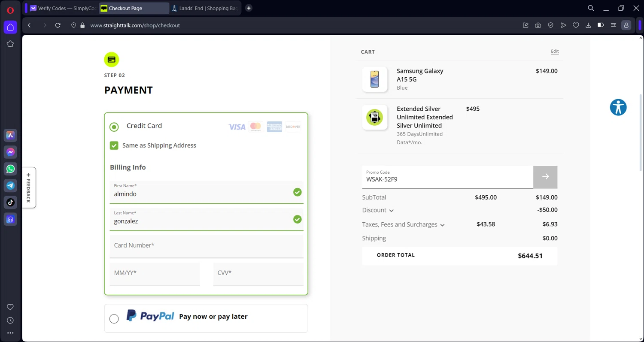Screen dimensions: 644x342
Task: Select the Credit Card payment option
Action: 114,127
